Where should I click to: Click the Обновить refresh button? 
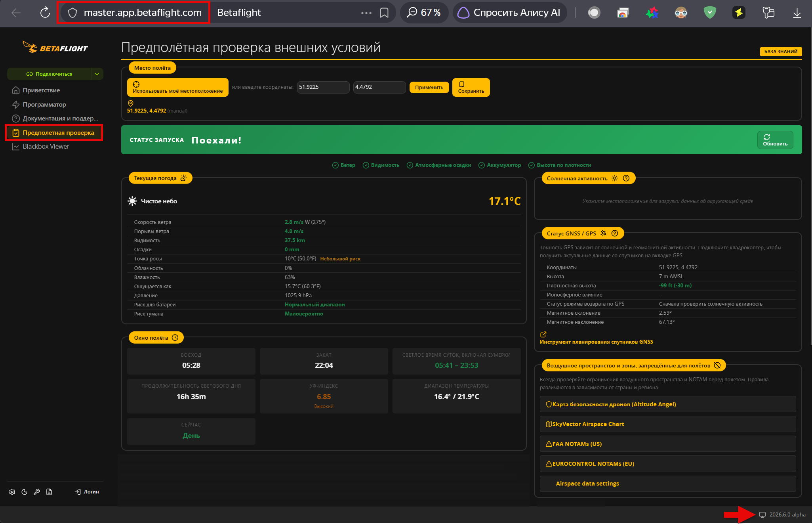pyautogui.click(x=775, y=140)
